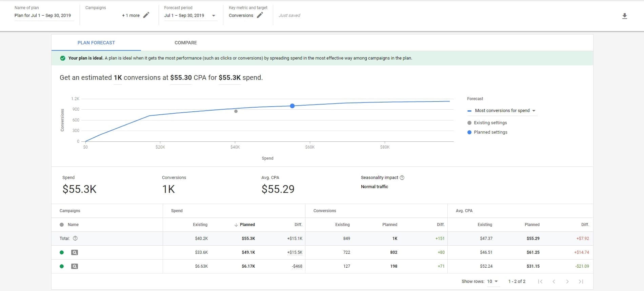Click green status dot of second campaign

pos(62,266)
